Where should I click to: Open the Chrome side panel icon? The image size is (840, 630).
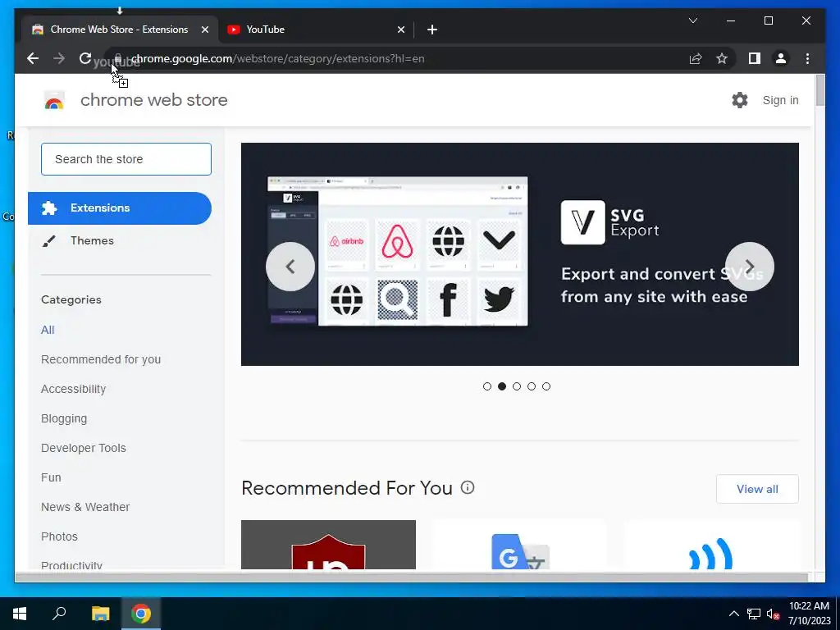coord(755,58)
